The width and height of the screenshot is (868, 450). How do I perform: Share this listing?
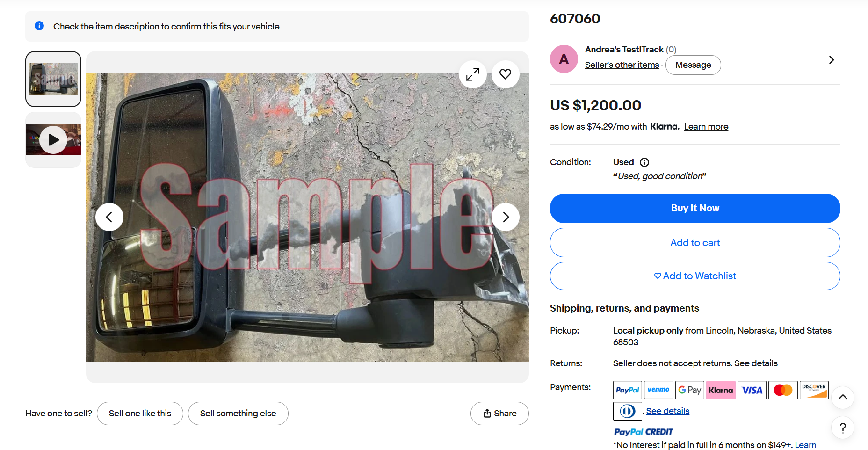click(499, 414)
